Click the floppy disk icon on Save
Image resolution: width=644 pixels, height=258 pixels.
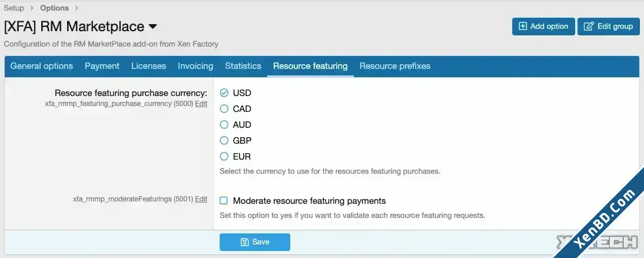[x=244, y=242]
